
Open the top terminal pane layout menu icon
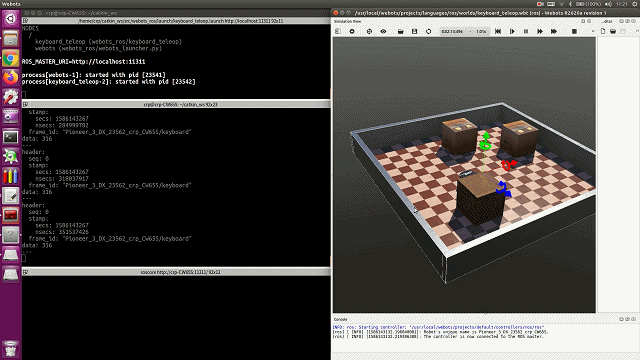(25, 21)
